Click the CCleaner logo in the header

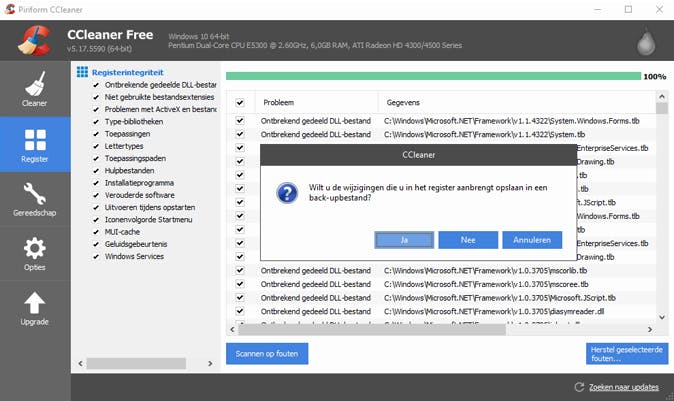[x=34, y=40]
